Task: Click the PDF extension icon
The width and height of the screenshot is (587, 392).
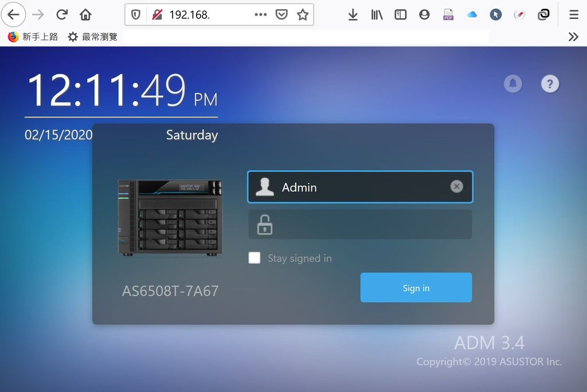Action: (x=448, y=14)
